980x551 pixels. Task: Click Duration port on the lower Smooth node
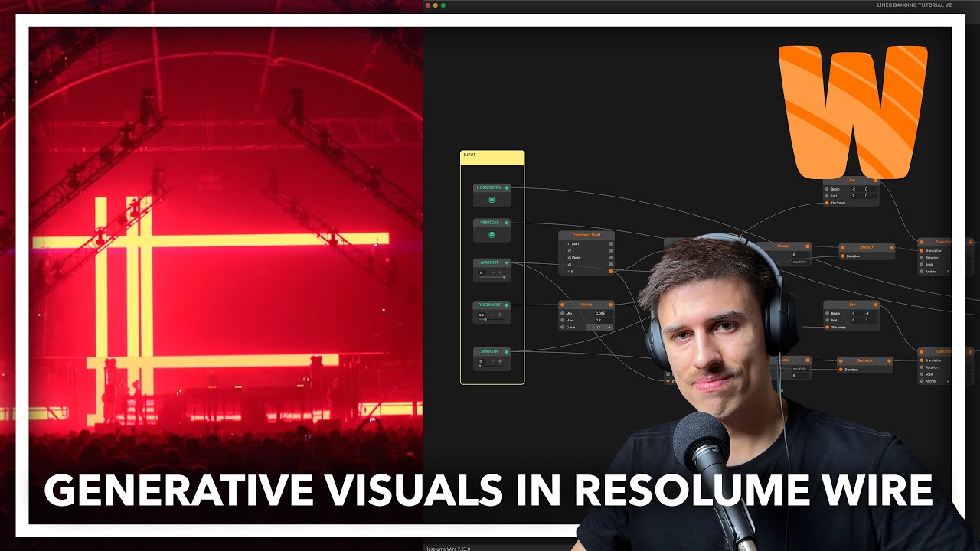click(x=841, y=370)
